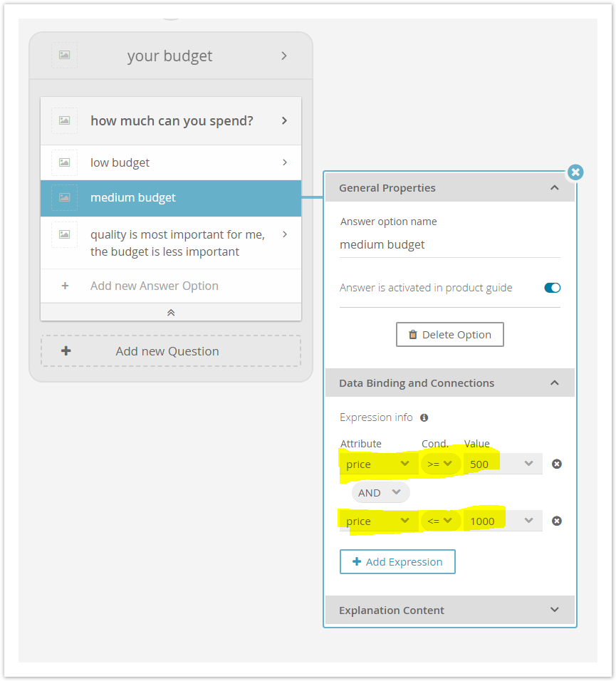Select the low budget answer option
616x681 pixels.
(x=171, y=162)
